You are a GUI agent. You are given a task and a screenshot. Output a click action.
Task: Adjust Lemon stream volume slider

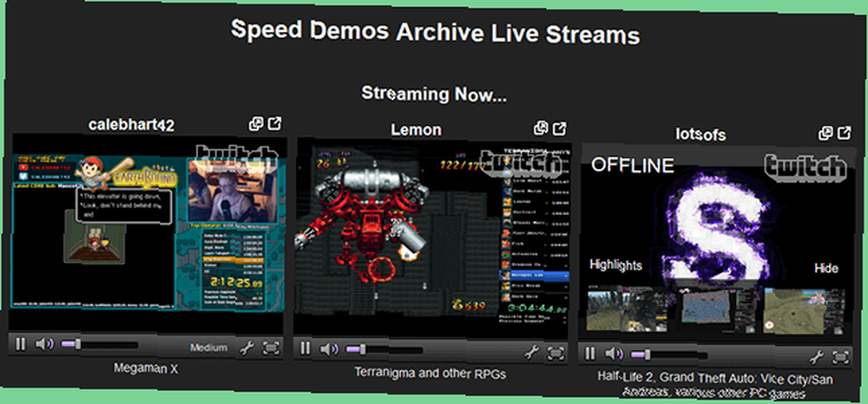[385, 350]
